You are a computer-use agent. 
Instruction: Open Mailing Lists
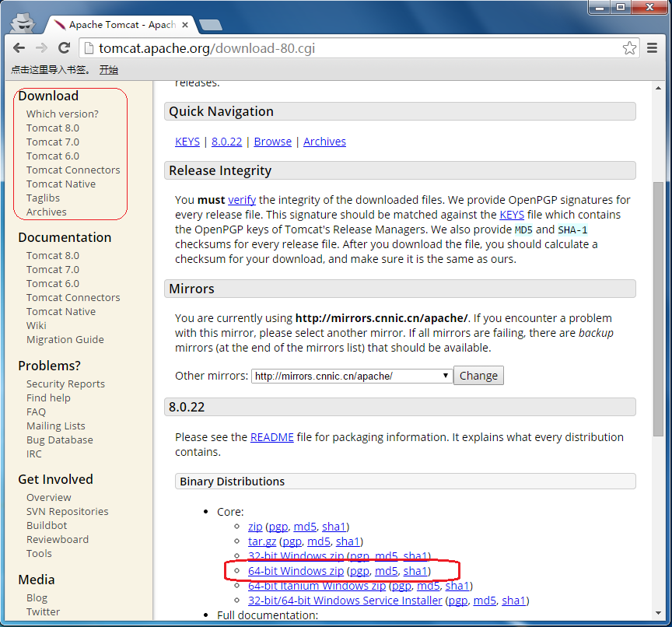56,426
